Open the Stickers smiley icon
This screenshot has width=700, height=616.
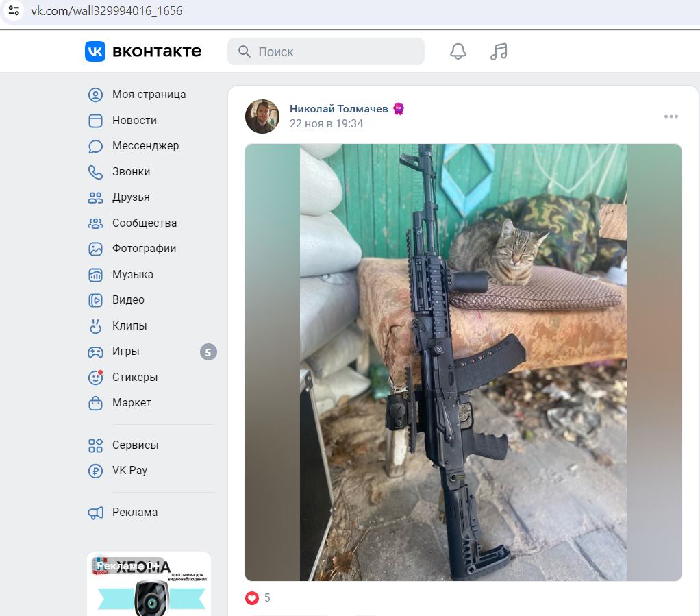(x=95, y=378)
